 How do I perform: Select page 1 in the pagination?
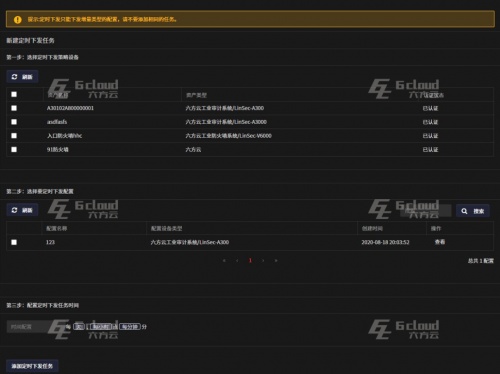click(250, 261)
